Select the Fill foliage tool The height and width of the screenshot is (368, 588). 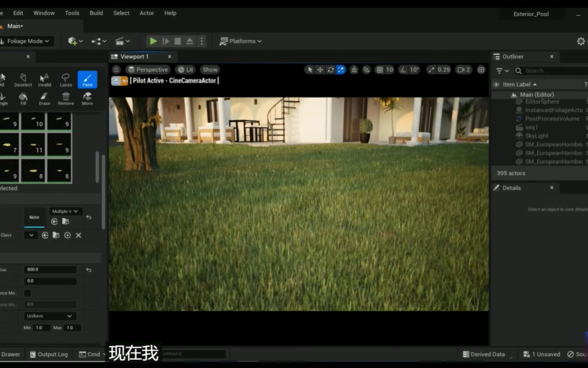click(x=23, y=98)
